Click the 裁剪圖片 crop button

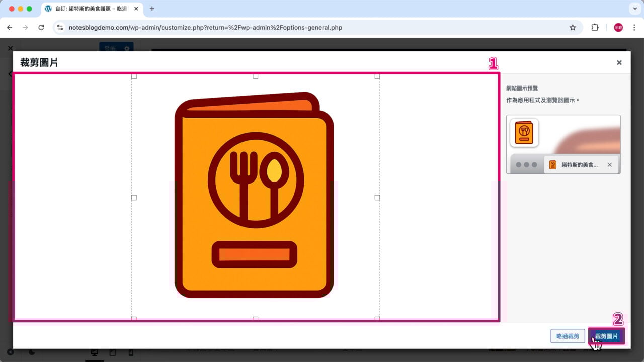(x=606, y=336)
